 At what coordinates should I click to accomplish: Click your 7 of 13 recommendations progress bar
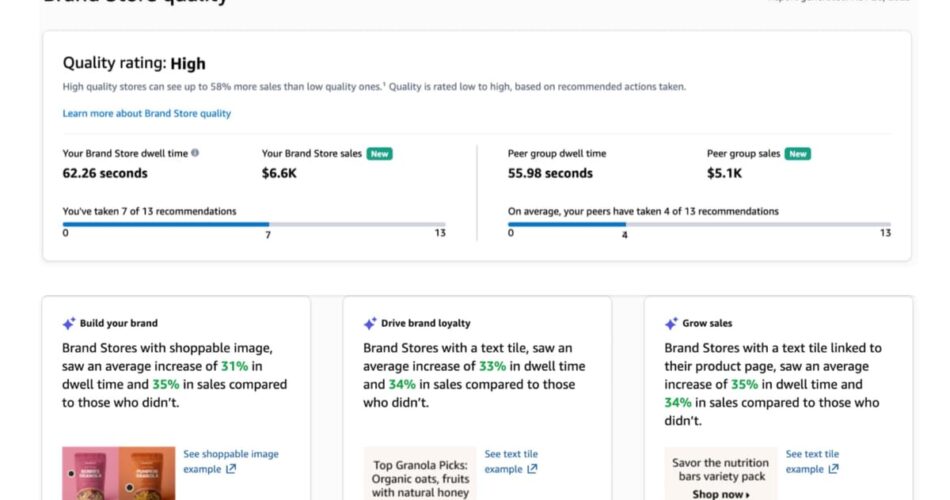[255, 224]
